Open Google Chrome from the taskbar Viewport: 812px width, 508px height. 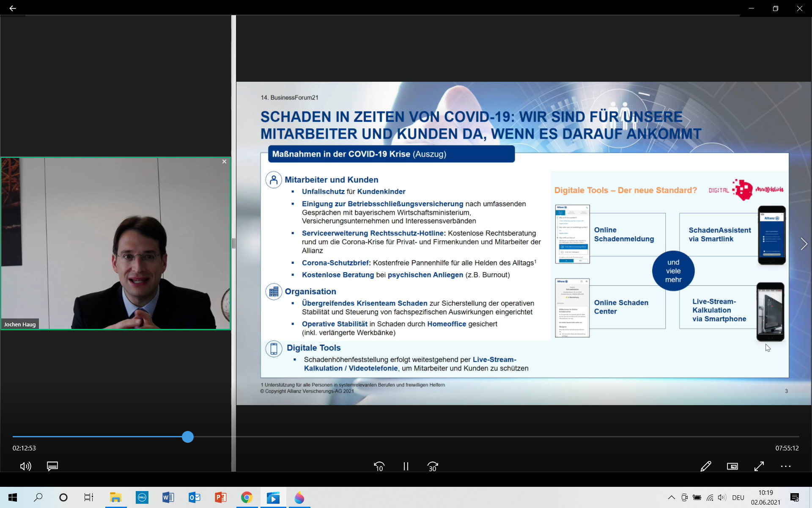click(x=247, y=497)
